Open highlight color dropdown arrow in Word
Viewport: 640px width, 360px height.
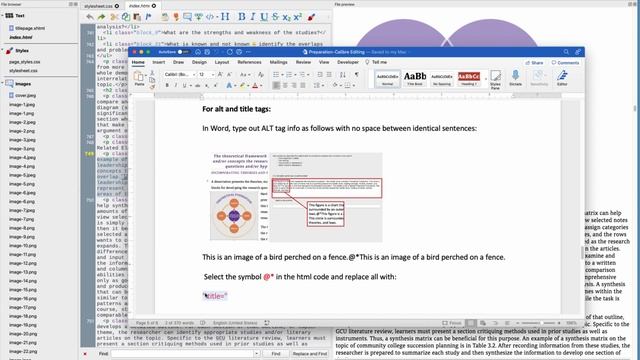click(248, 86)
